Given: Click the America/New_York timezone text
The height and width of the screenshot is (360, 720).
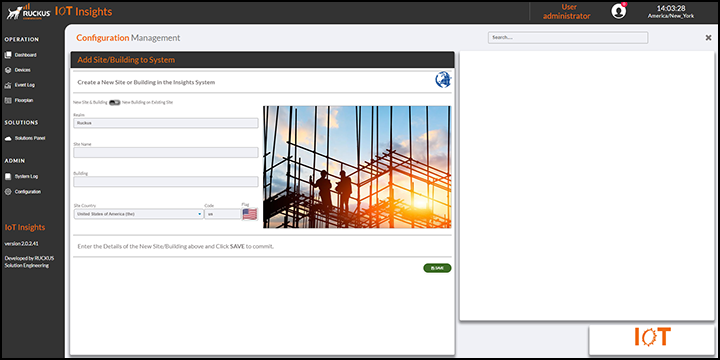Looking at the screenshot, I should (x=671, y=16).
